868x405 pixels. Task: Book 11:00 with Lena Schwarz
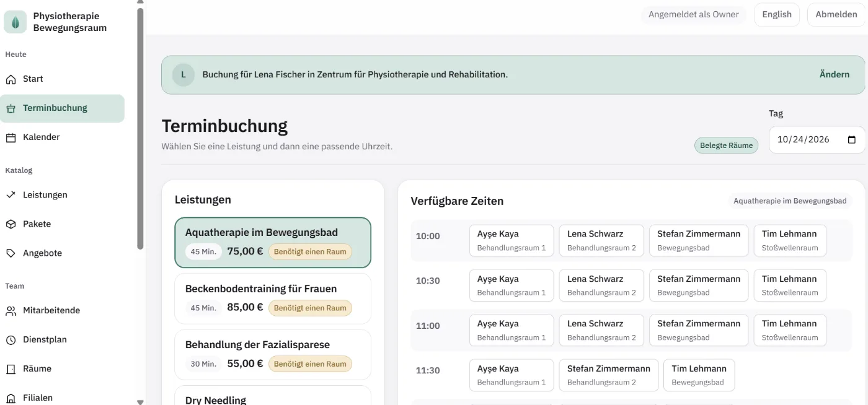[601, 330]
